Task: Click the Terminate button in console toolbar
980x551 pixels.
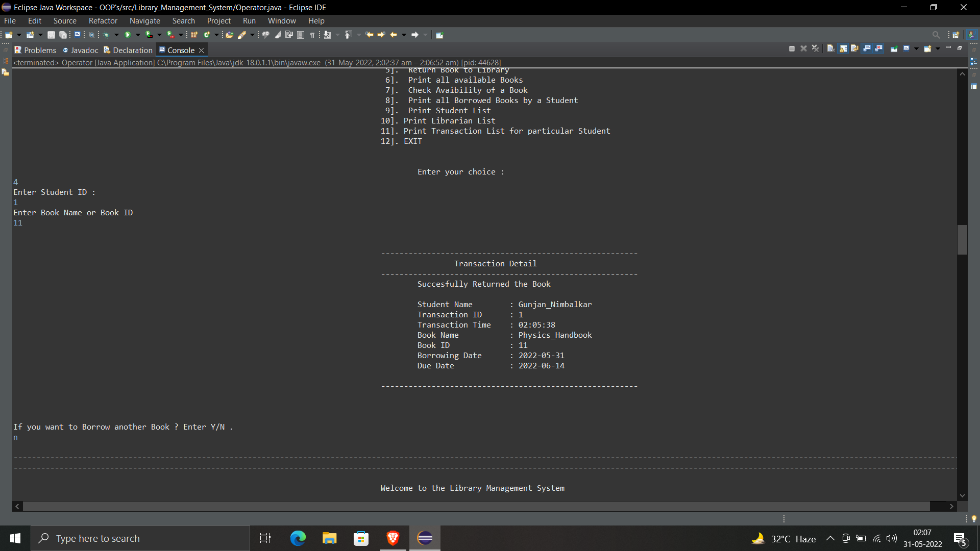Action: pos(792,48)
